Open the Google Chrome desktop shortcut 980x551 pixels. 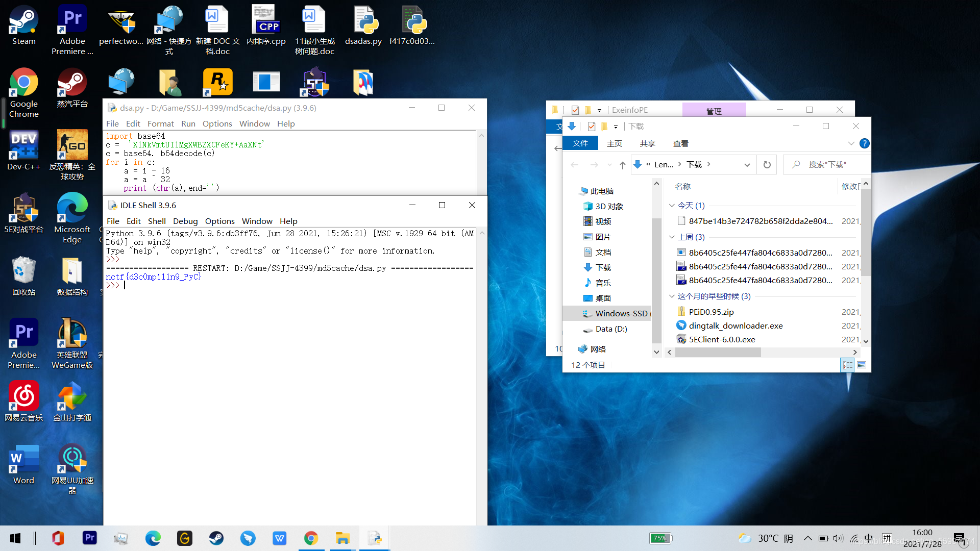point(23,93)
